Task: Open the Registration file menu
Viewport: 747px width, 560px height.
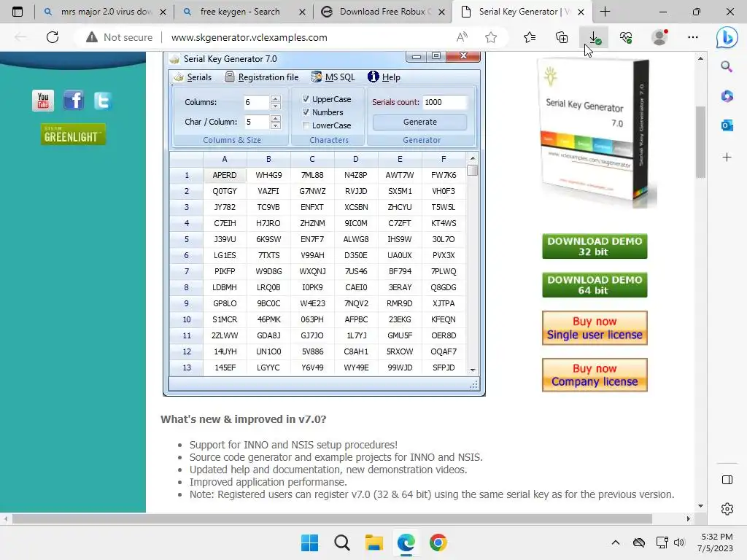Action: [262, 77]
